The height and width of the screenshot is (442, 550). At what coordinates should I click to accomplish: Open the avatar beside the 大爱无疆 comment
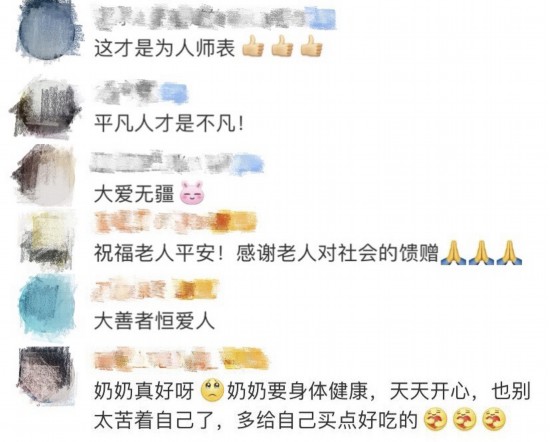[45, 175]
